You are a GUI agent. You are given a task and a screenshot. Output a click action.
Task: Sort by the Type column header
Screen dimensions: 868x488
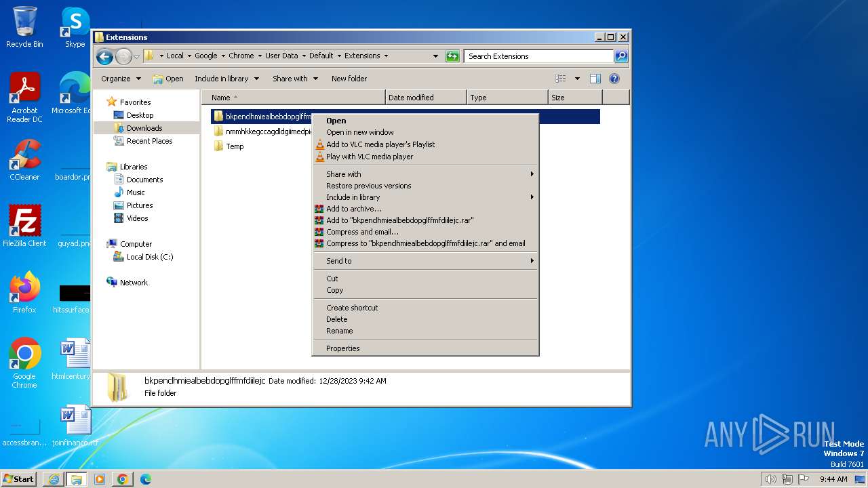click(x=507, y=98)
